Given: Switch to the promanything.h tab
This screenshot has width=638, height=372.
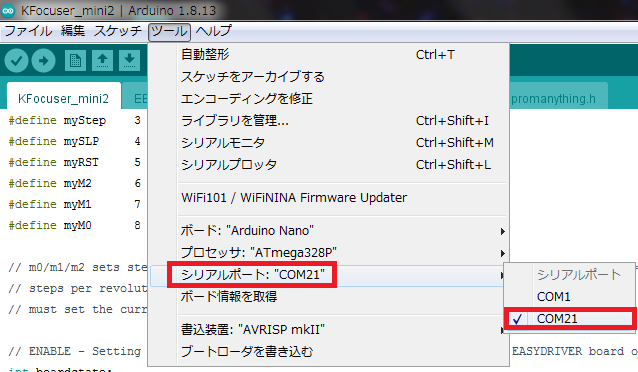Looking at the screenshot, I should click(x=558, y=97).
